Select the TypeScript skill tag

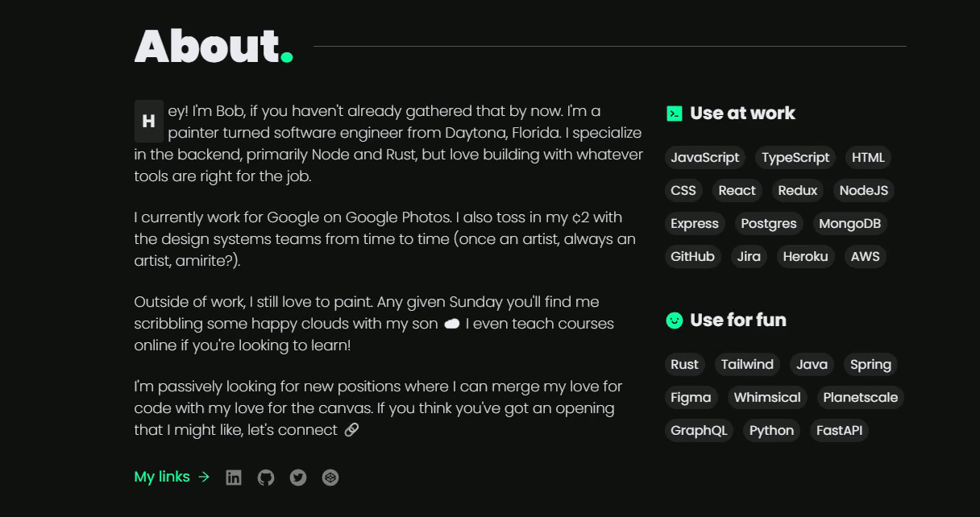(x=795, y=158)
